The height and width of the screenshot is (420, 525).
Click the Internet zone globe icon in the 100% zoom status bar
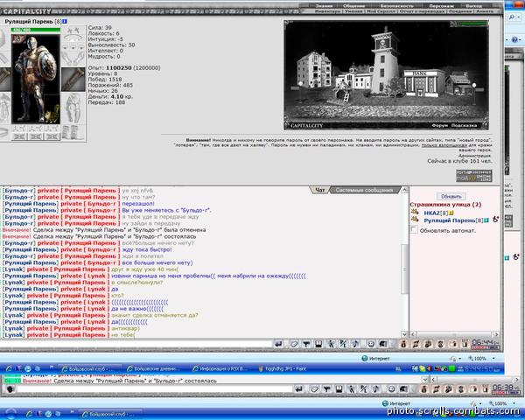(365, 359)
